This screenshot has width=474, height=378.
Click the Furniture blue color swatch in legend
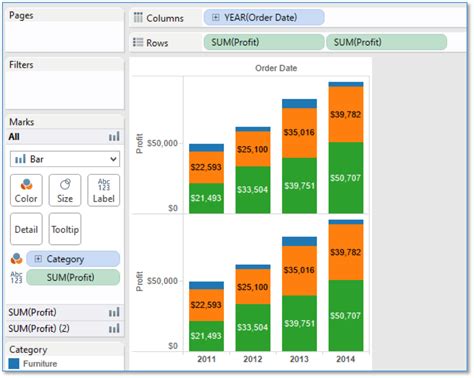click(14, 363)
